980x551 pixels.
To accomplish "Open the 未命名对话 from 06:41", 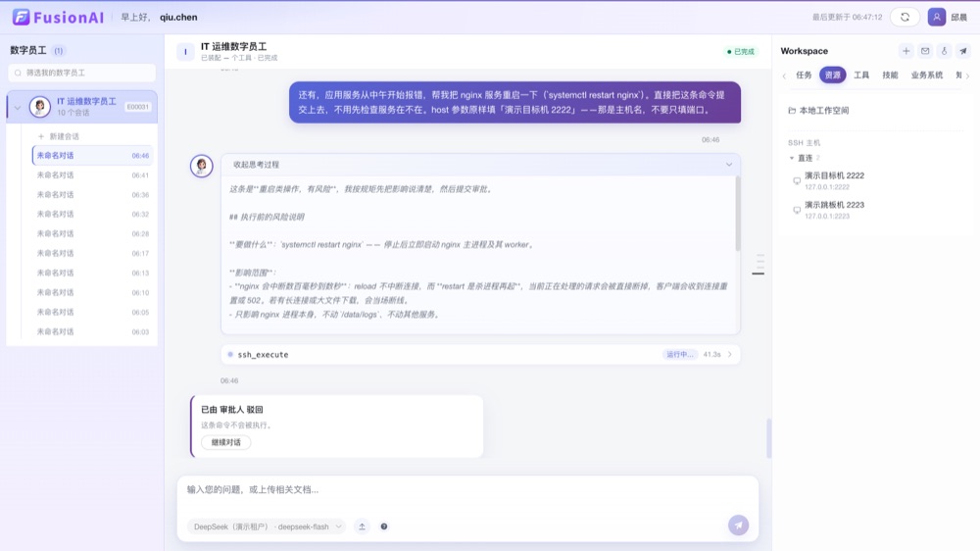I will point(92,175).
